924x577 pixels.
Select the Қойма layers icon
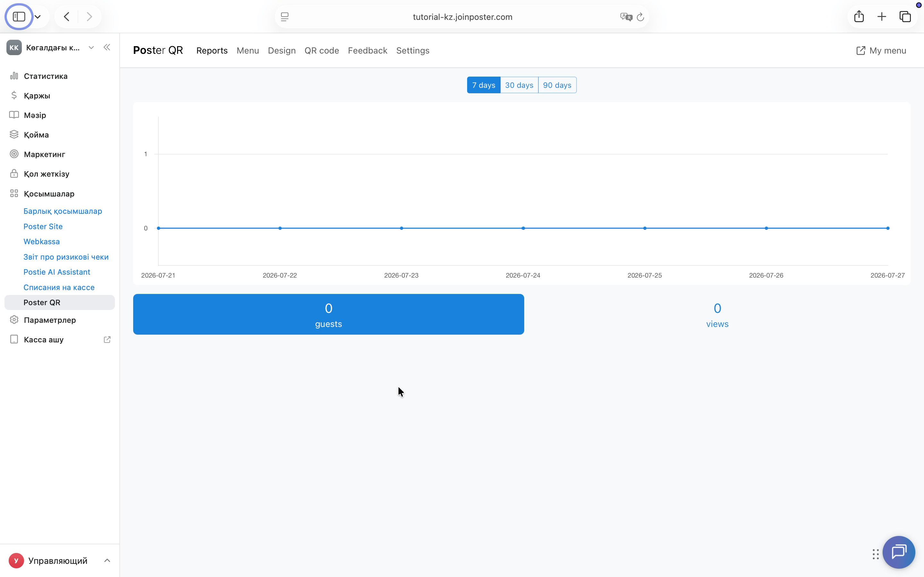(x=14, y=134)
